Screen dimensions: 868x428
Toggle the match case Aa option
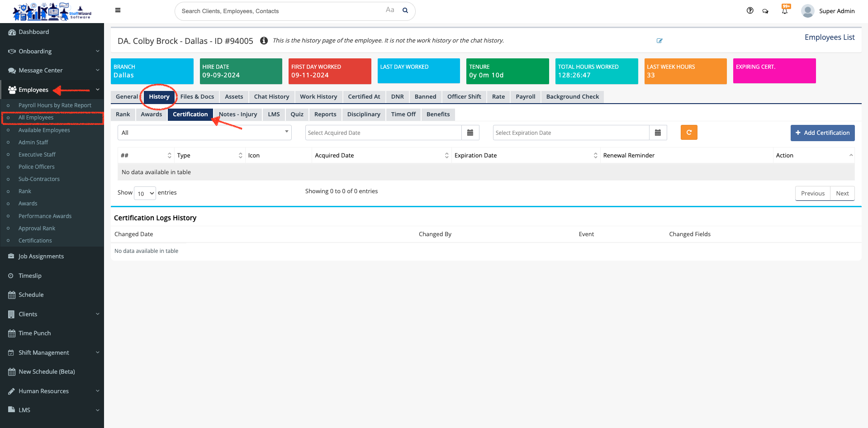pos(390,10)
